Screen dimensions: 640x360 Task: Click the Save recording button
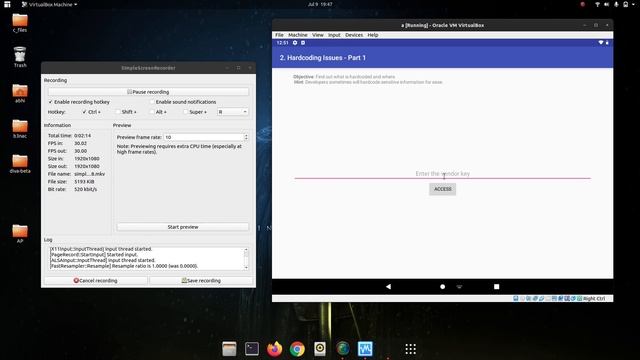201,281
